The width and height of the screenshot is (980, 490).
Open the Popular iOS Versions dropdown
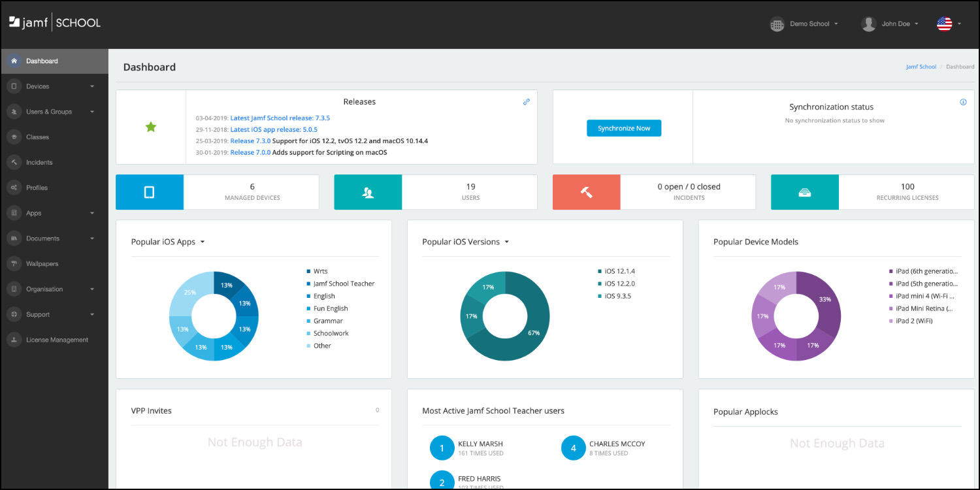(466, 242)
